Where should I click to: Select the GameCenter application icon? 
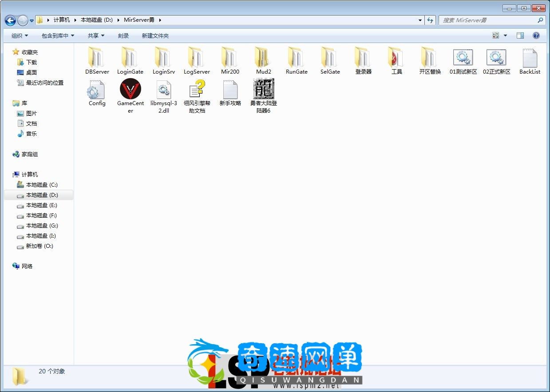click(131, 90)
